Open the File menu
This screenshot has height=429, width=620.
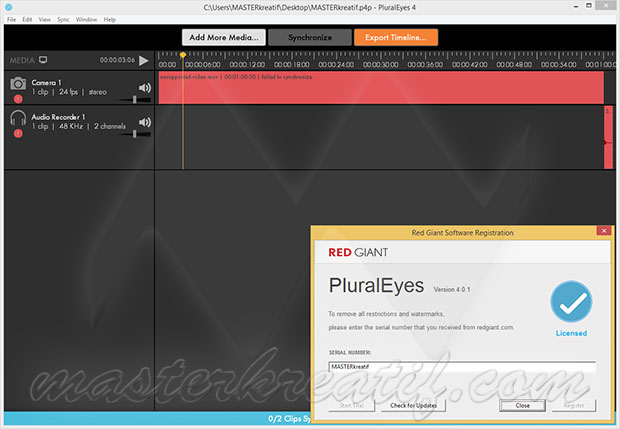(11, 19)
